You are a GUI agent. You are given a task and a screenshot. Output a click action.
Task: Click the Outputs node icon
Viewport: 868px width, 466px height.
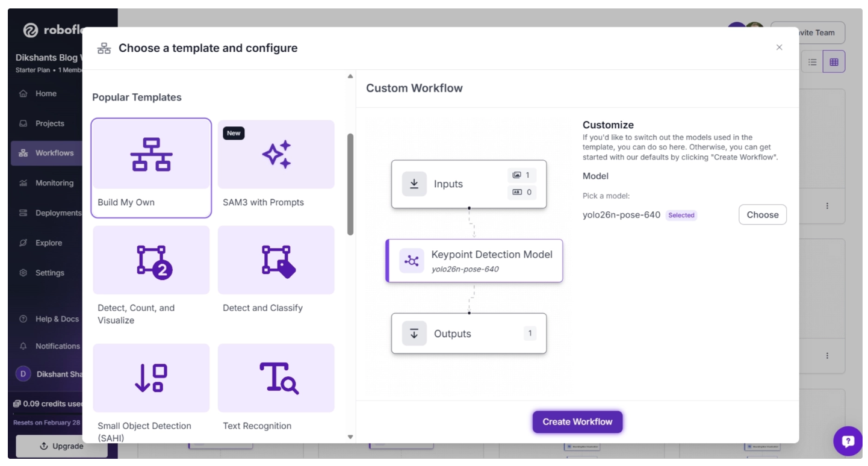[x=414, y=334]
